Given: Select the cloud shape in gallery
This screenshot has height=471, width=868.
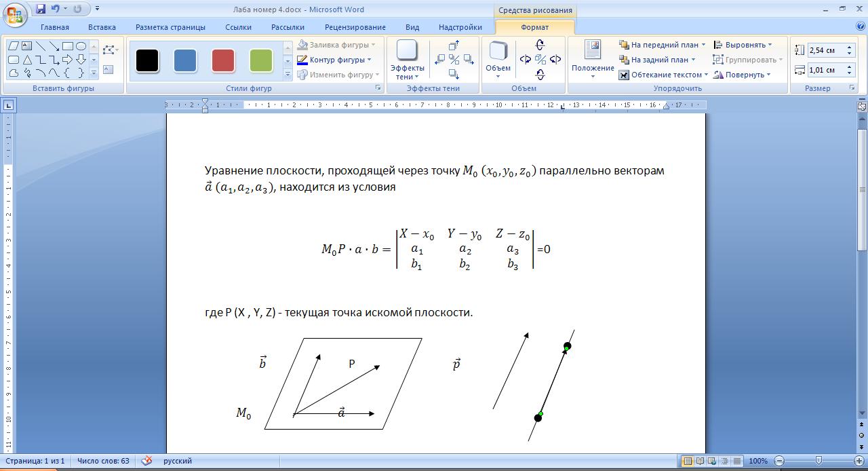Looking at the screenshot, I should click(x=14, y=73).
